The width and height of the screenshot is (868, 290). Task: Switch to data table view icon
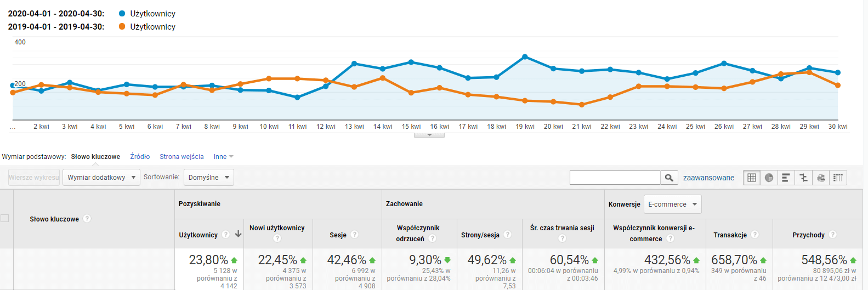click(x=752, y=178)
